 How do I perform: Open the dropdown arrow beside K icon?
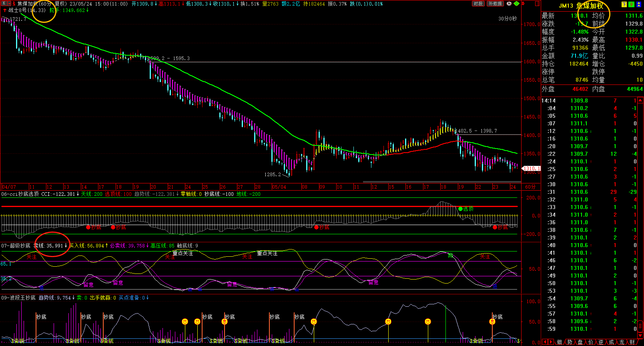pos(8,4)
